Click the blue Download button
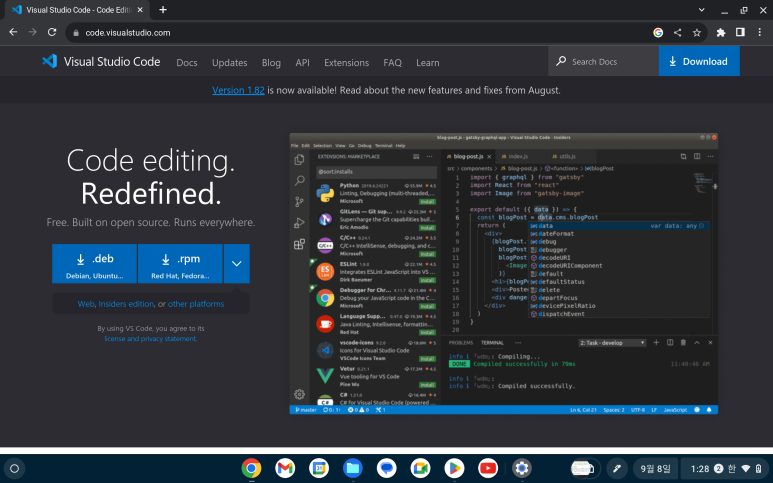 (699, 61)
